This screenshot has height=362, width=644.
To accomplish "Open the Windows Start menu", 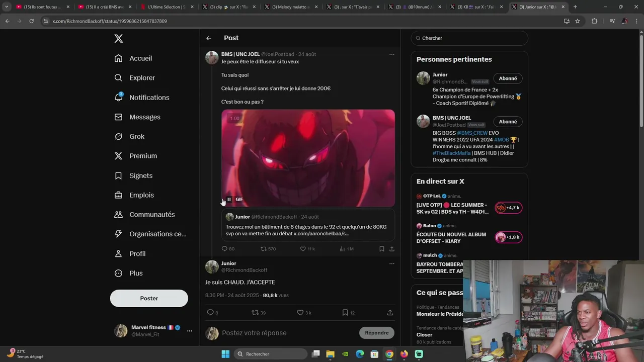I will (x=225, y=354).
